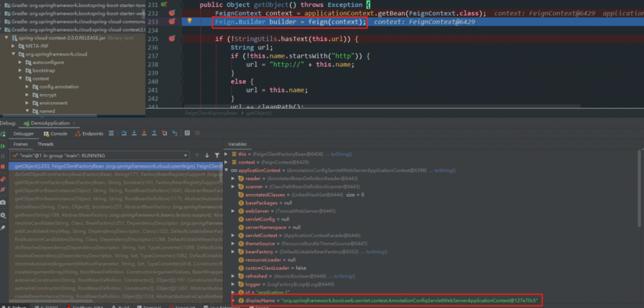Image resolution: width=644 pixels, height=308 pixels.
Task: Toggle the breakpoint on line 233
Action: (172, 21)
